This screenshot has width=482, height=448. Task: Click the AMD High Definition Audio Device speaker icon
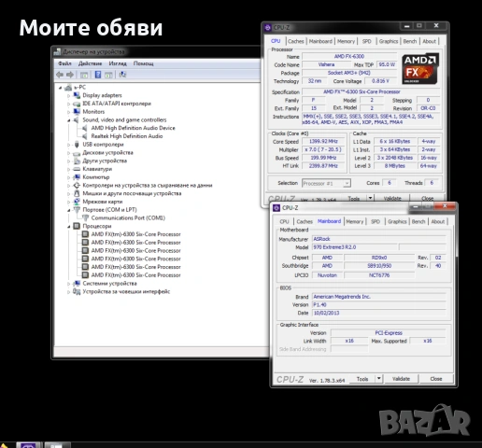85,128
